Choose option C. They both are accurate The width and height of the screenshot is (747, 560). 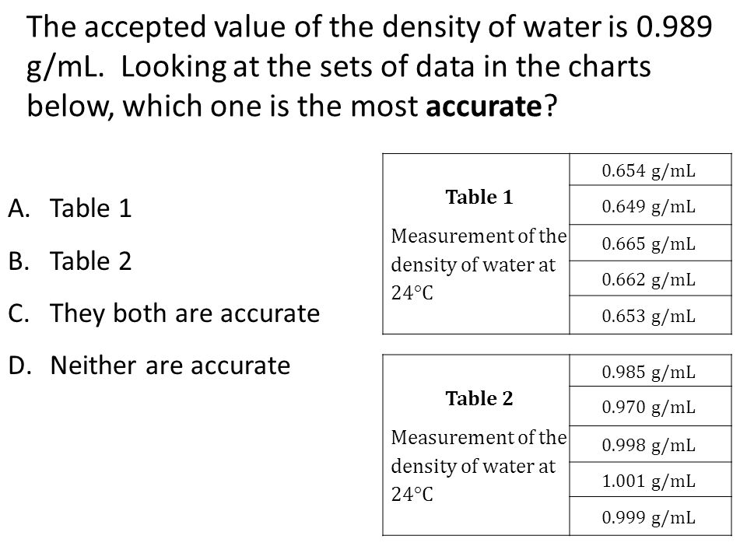pos(164,313)
